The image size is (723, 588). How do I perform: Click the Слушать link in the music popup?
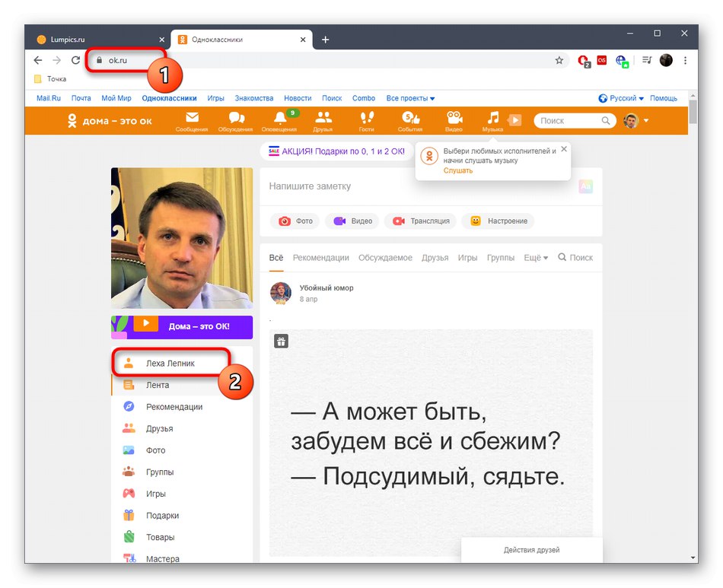pyautogui.click(x=457, y=170)
